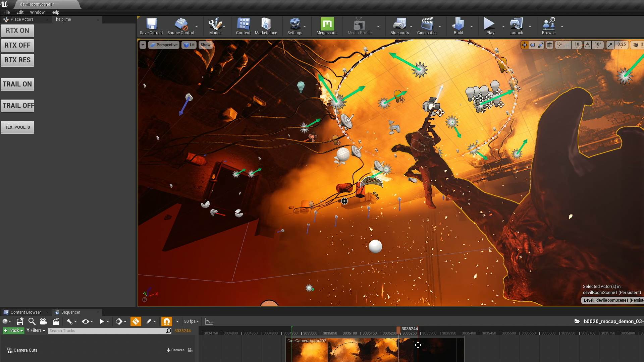Open the Window menu
This screenshot has width=644, height=362.
pyautogui.click(x=37, y=12)
